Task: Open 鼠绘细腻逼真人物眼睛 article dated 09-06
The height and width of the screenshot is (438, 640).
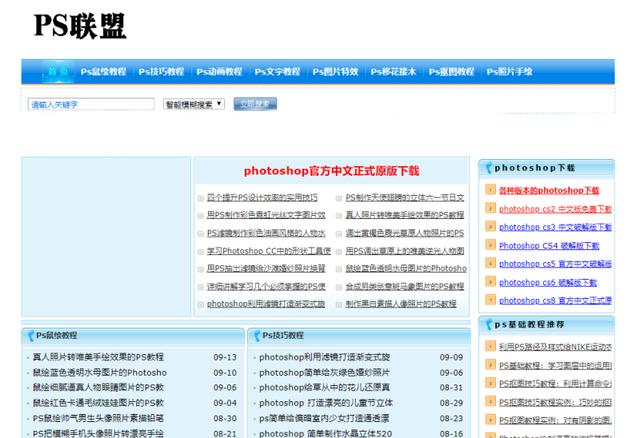Action: 98,387
